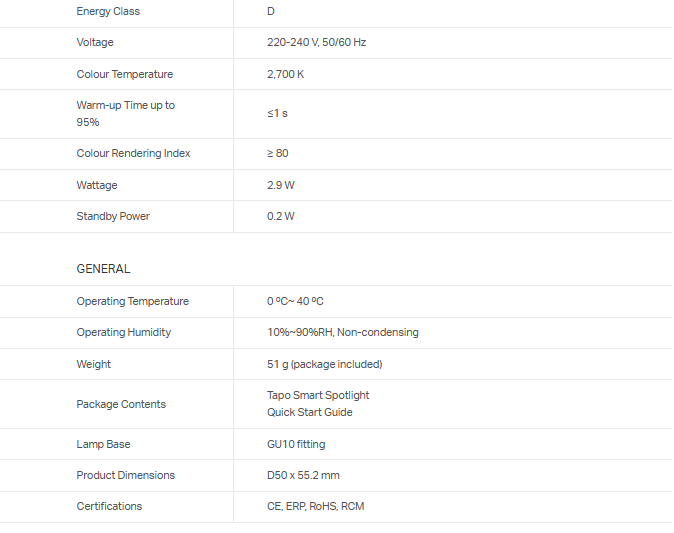This screenshot has height=533, width=674.
Task: Click the Energy Class row label
Action: point(108,12)
